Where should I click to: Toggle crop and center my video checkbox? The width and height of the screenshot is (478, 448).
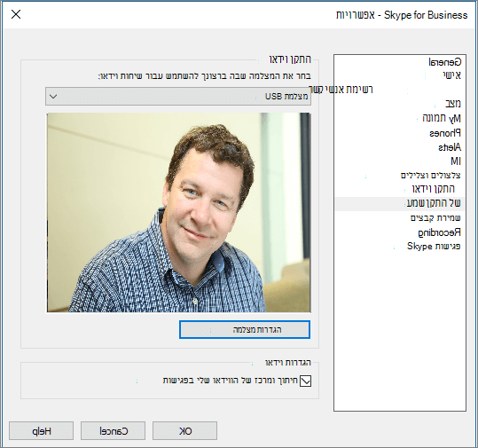tap(305, 381)
